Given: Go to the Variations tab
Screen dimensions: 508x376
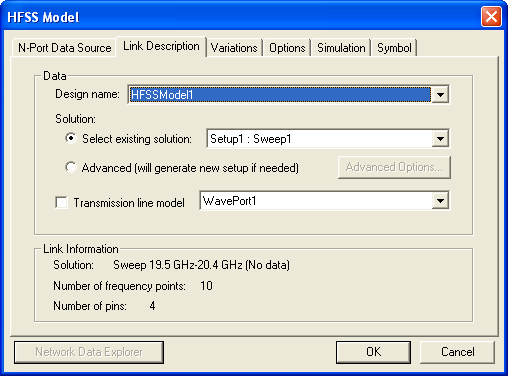Looking at the screenshot, I should point(234,48).
